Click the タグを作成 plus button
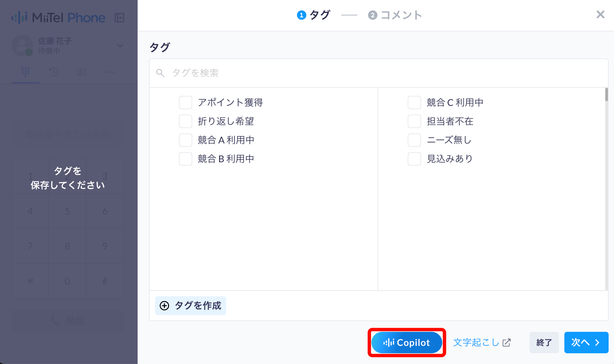This screenshot has width=614, height=364. (x=191, y=306)
